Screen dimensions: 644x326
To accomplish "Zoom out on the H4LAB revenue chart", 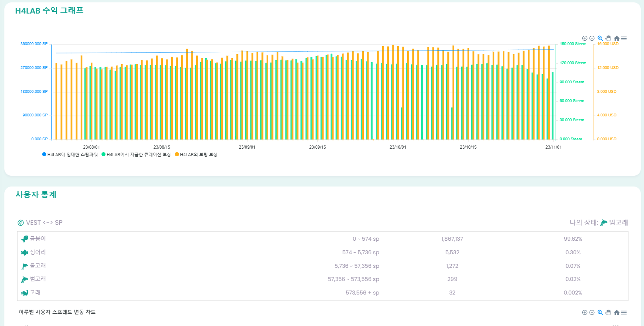I will 592,38.
